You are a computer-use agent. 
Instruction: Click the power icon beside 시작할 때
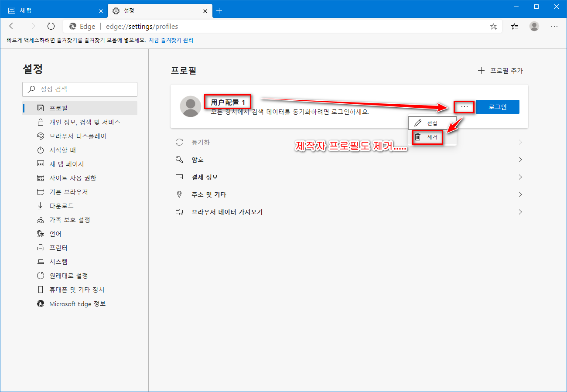coord(41,150)
